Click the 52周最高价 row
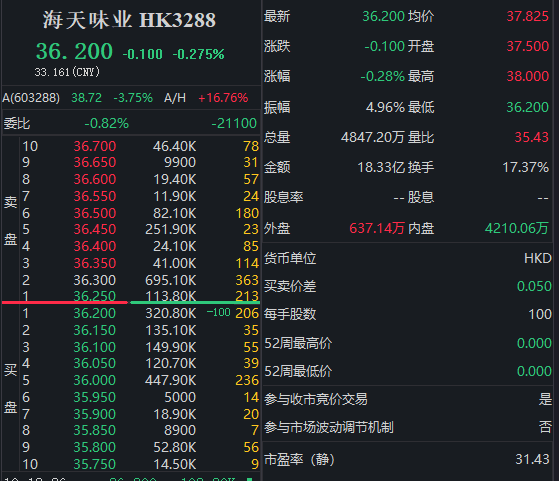This screenshot has width=559, height=481. [x=408, y=343]
